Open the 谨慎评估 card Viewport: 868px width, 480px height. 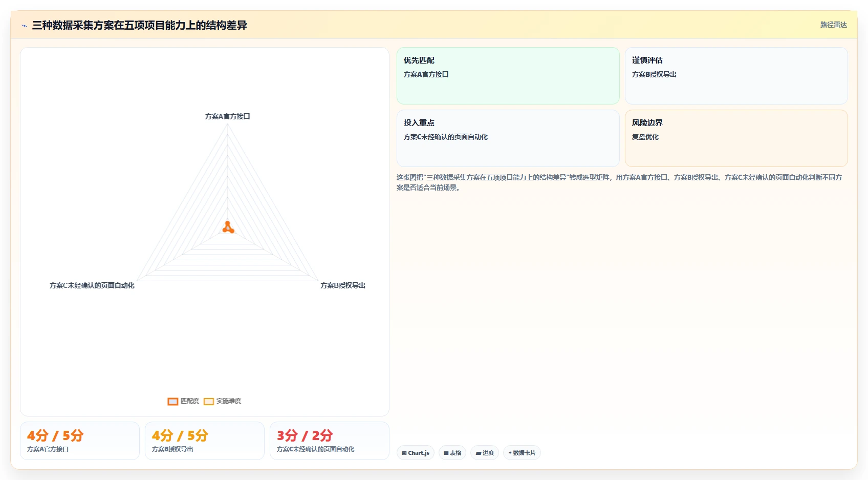point(736,76)
